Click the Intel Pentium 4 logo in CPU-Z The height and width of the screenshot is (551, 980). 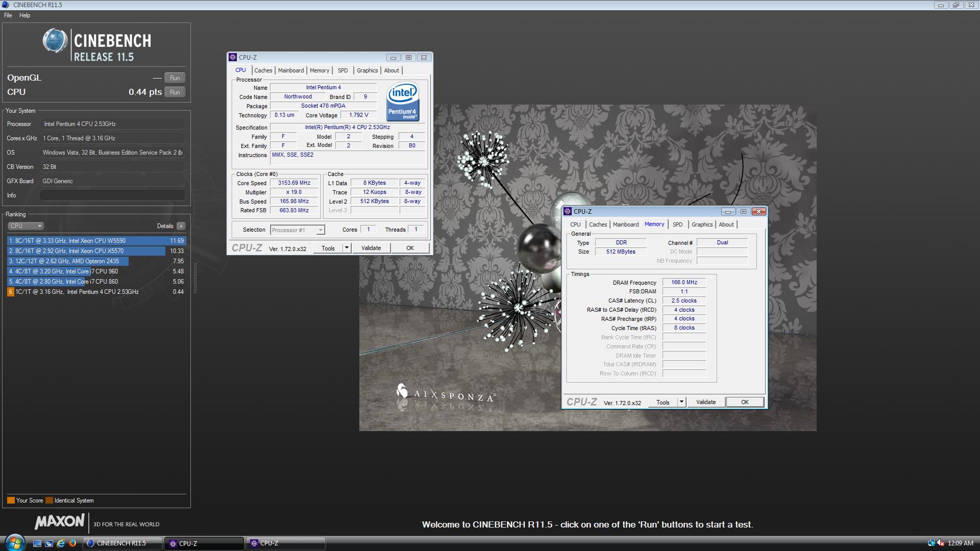click(x=403, y=101)
